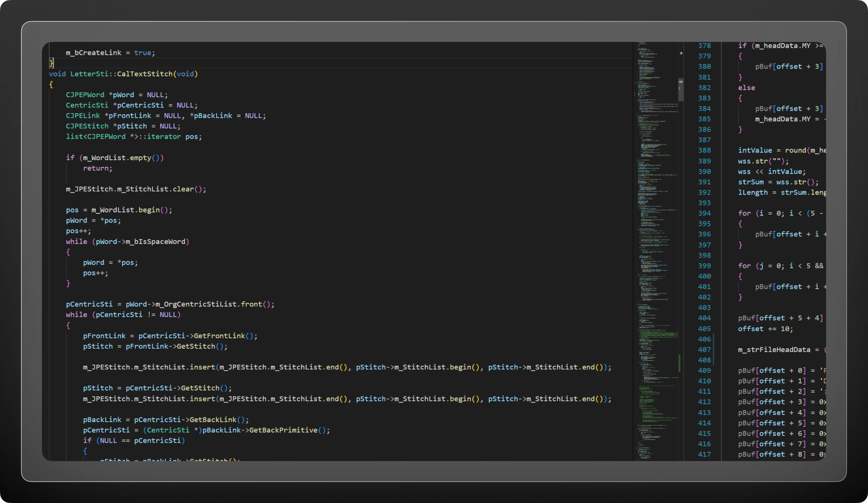Click "m_headData.MY =" on line 385
868x503 pixels.
coord(787,119)
